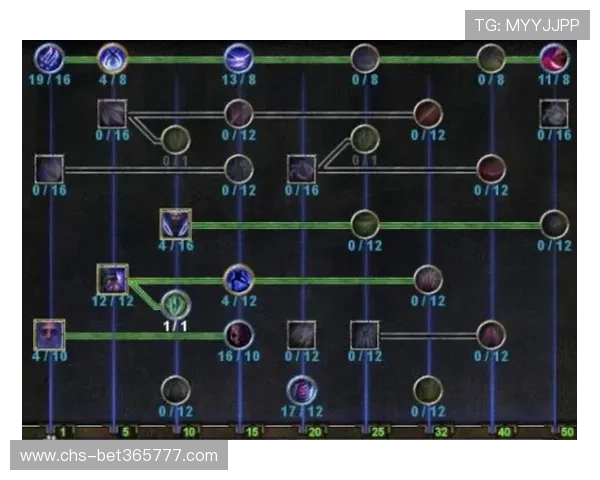Click the skill icon showing 19/16 points
600x480 pixels.
(49, 58)
